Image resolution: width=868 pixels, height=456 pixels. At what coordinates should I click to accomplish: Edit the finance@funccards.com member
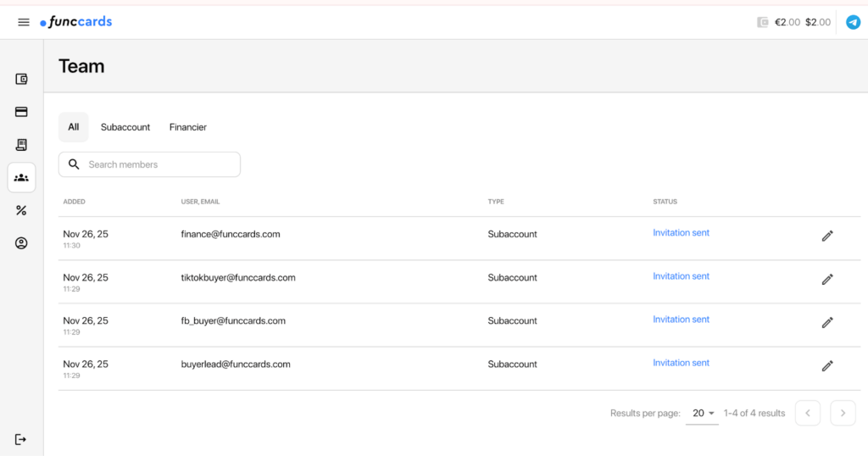(827, 236)
